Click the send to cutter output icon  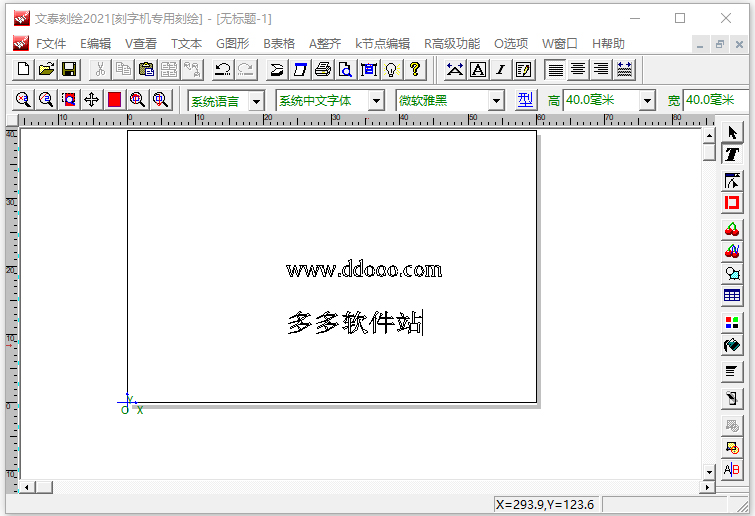pos(276,69)
